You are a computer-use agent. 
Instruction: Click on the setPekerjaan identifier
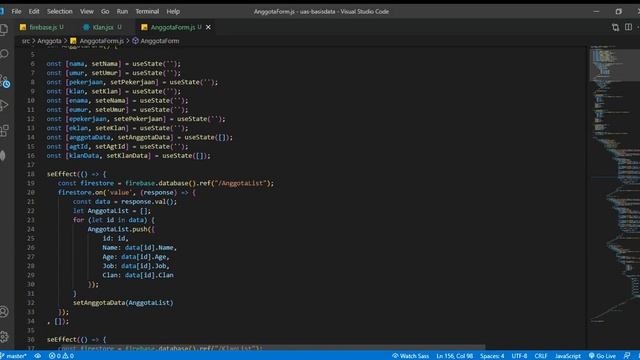click(134, 82)
